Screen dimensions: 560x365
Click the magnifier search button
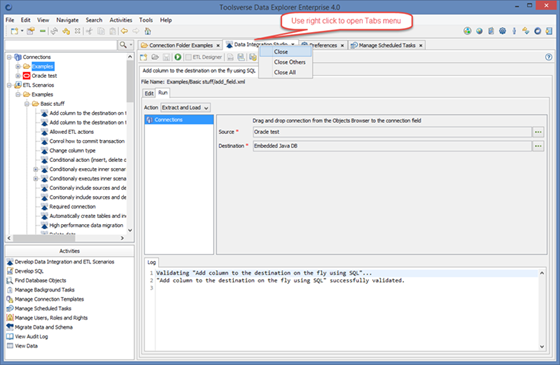(123, 45)
